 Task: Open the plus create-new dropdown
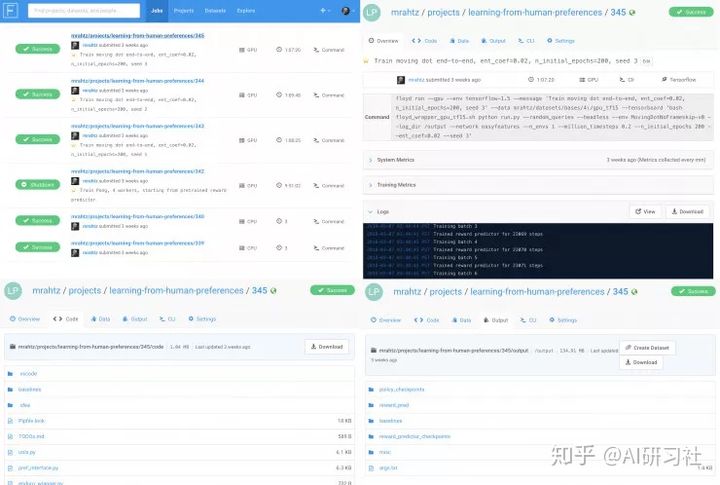tap(325, 11)
